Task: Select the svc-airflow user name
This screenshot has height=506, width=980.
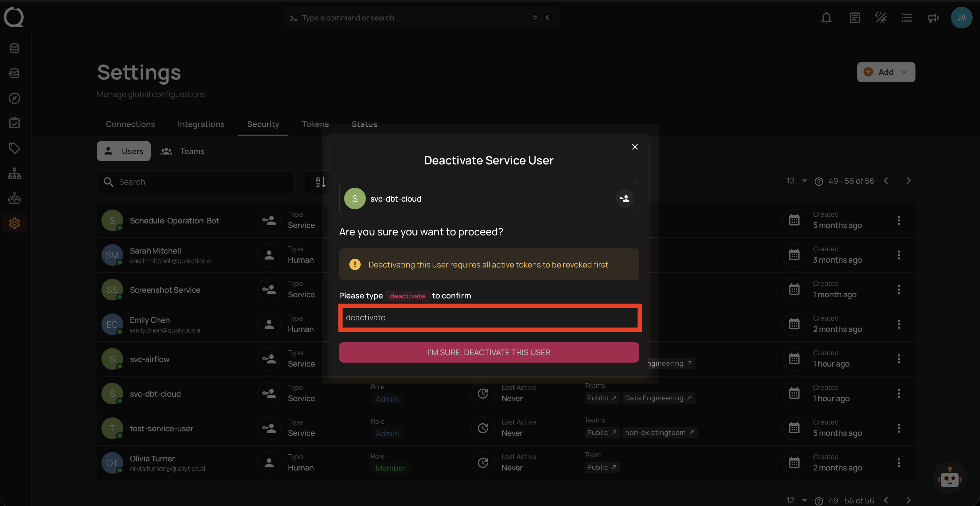Action: 150,359
